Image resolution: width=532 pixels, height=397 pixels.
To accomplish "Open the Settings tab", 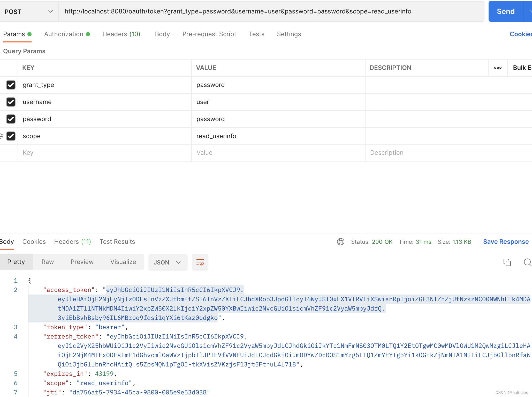I will 289,34.
